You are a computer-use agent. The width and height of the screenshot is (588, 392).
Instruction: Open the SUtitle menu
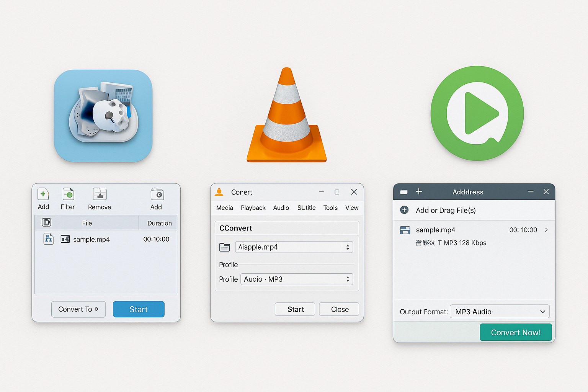pos(307,208)
